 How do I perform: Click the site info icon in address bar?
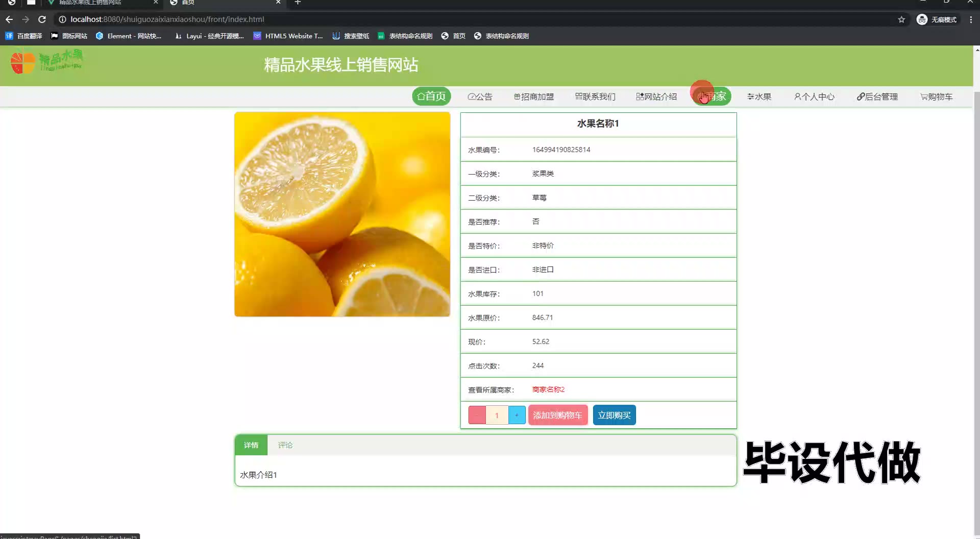coord(62,19)
